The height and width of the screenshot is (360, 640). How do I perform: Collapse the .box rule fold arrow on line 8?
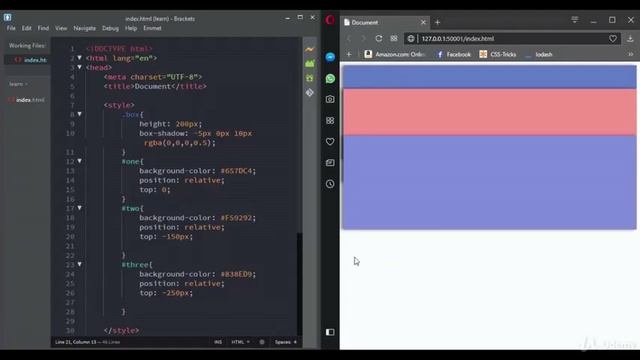pyautogui.click(x=80, y=114)
